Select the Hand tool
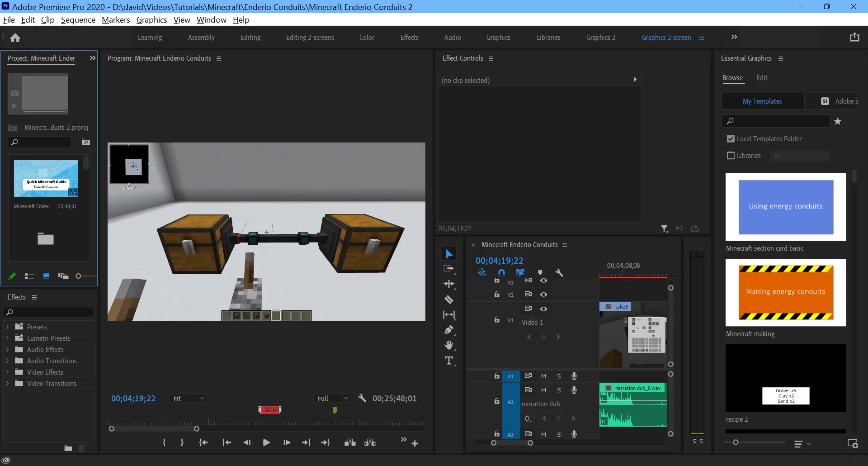Viewport: 868px width, 466px height. [448, 345]
